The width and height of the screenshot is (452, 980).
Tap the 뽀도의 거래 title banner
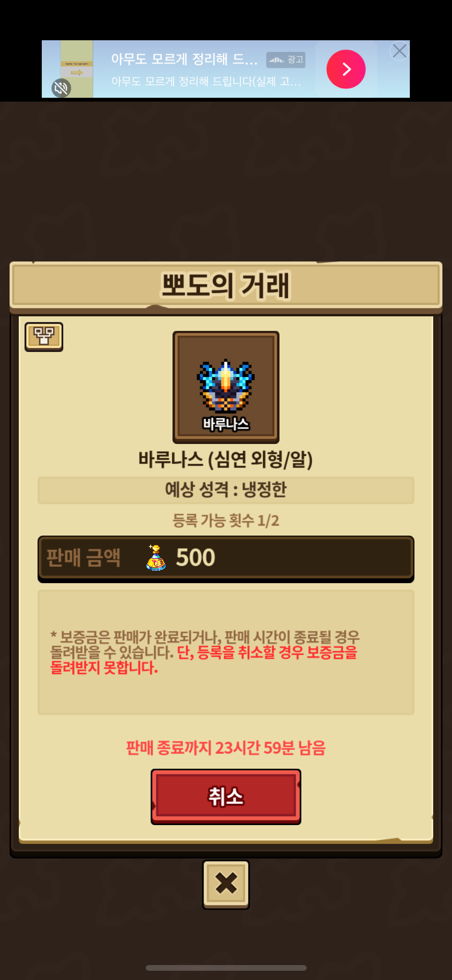226,285
